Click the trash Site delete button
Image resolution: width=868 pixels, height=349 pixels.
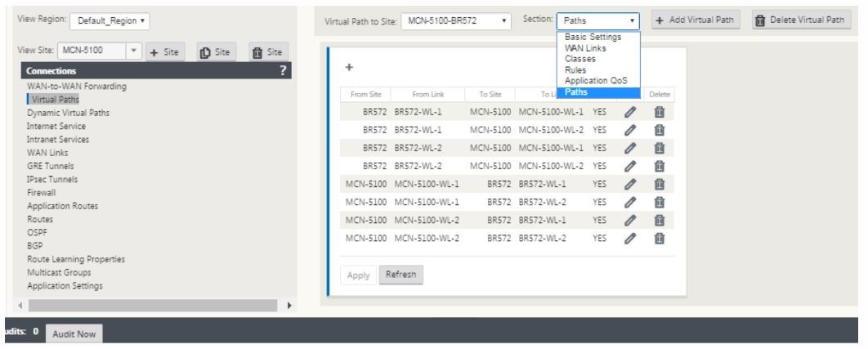pyautogui.click(x=268, y=52)
